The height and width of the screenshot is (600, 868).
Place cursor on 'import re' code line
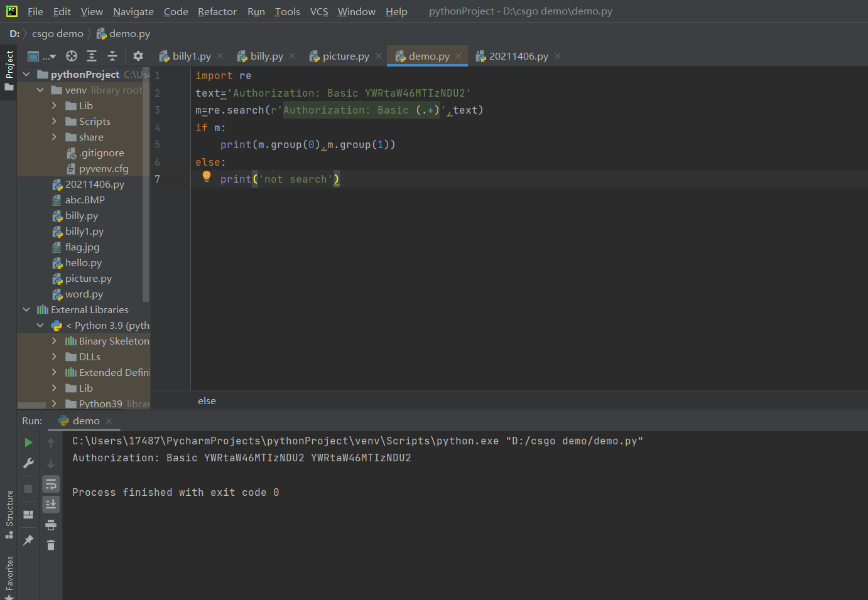pyautogui.click(x=223, y=75)
